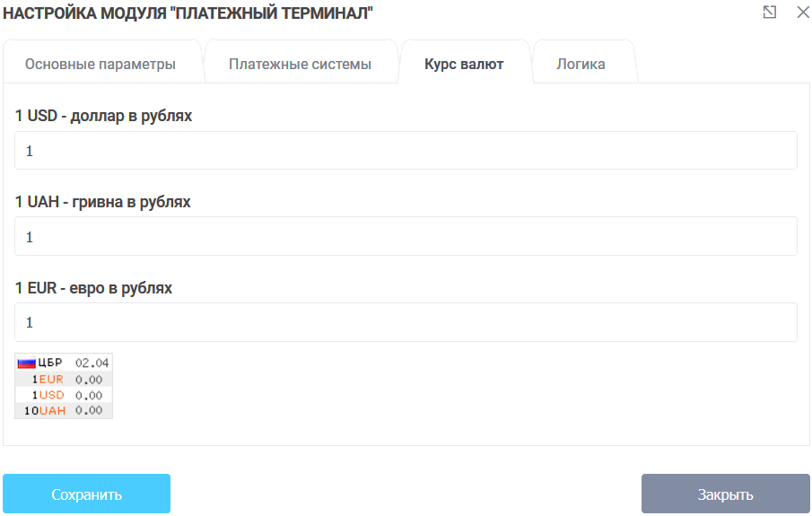812x516 pixels.
Task: Click the UAH link in the ЦБР widget
Action: pyautogui.click(x=53, y=410)
